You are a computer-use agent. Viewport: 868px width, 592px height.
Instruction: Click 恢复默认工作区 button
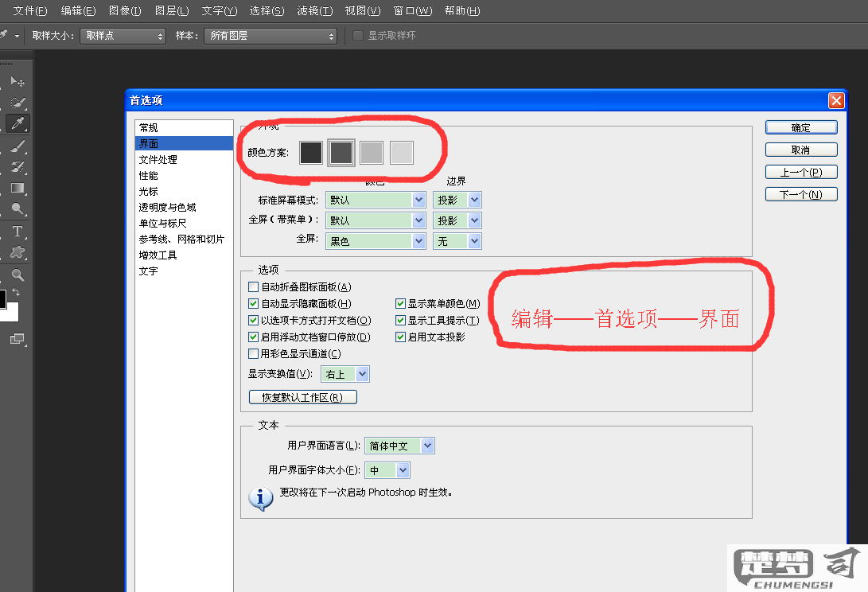tap(303, 397)
